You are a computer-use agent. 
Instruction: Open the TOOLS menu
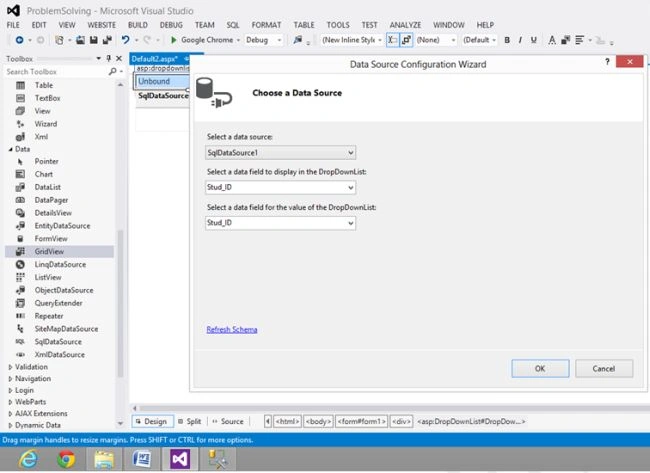point(338,25)
